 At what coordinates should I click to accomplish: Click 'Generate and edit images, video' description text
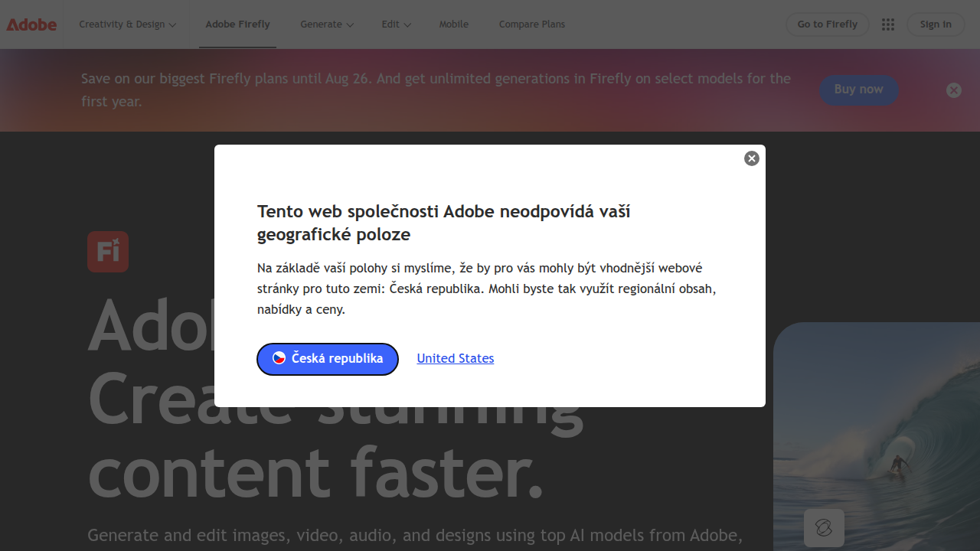pyautogui.click(x=415, y=535)
